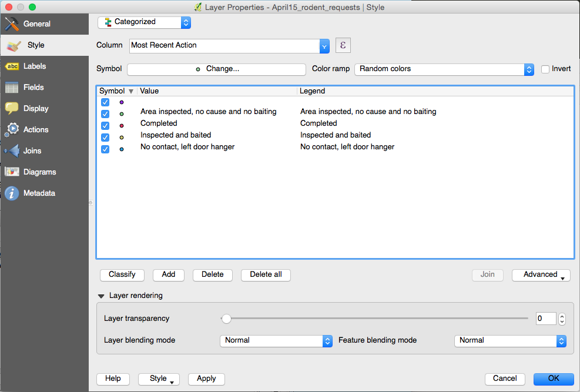The width and height of the screenshot is (580, 392).
Task: Open the Metadata info icon
Action: click(x=12, y=193)
